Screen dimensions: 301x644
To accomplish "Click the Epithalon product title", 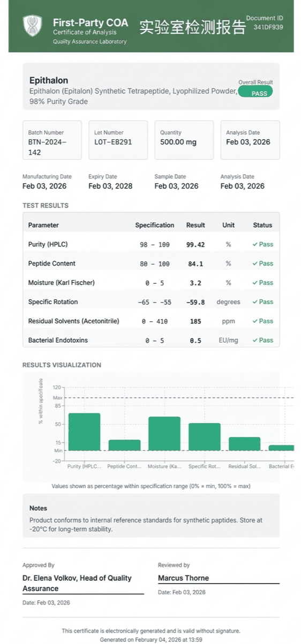I will click(x=49, y=81).
